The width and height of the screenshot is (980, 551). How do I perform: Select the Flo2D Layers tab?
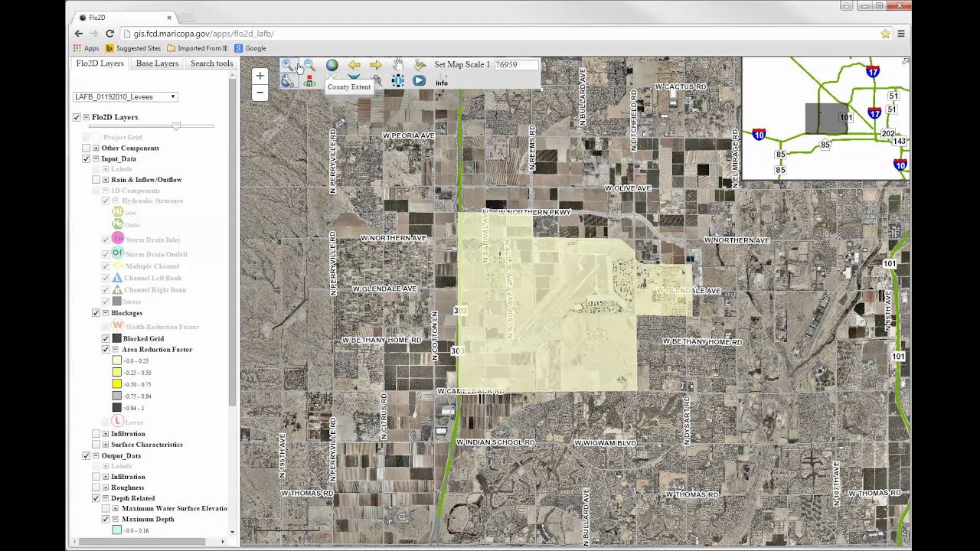(100, 64)
